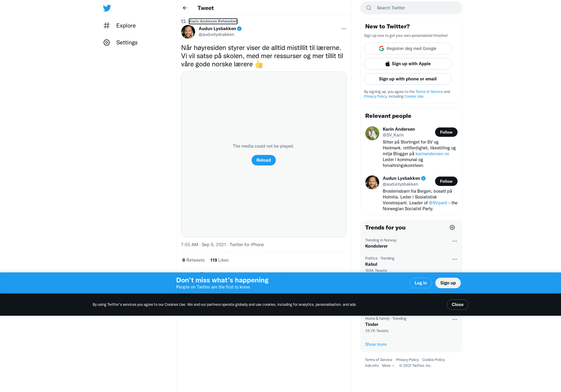
Task: Open the karinandersen.no link
Action: pos(432,154)
